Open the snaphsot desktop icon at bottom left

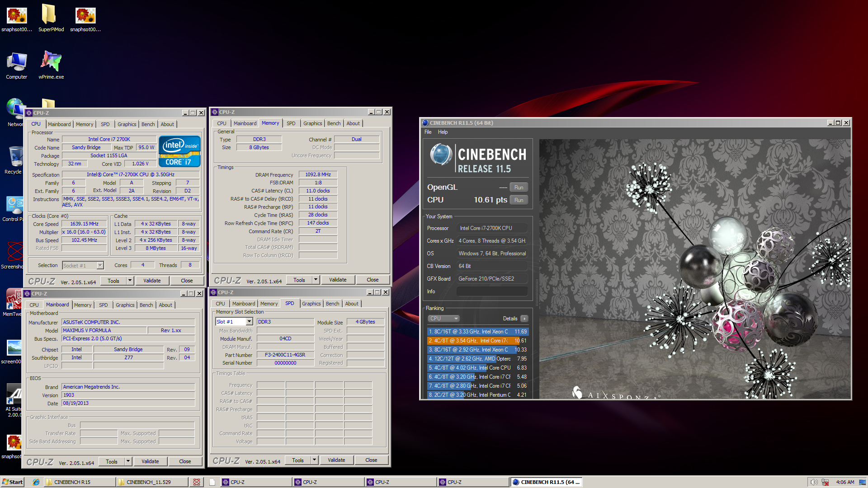pyautogui.click(x=14, y=446)
